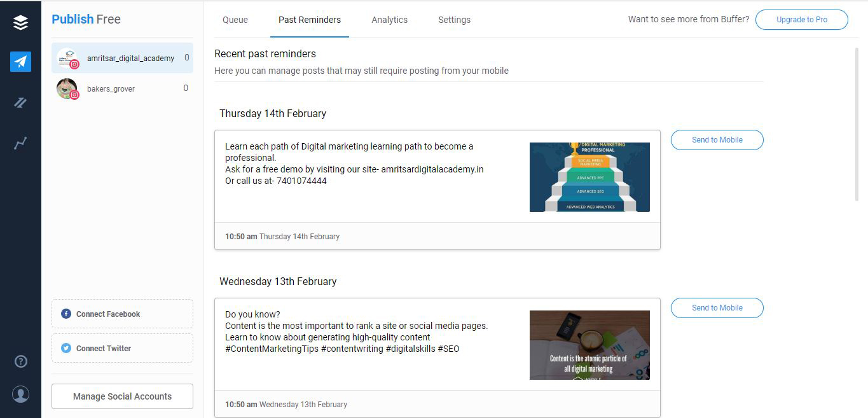The height and width of the screenshot is (418, 868).
Task: Switch to the Queue tab
Action: (235, 20)
